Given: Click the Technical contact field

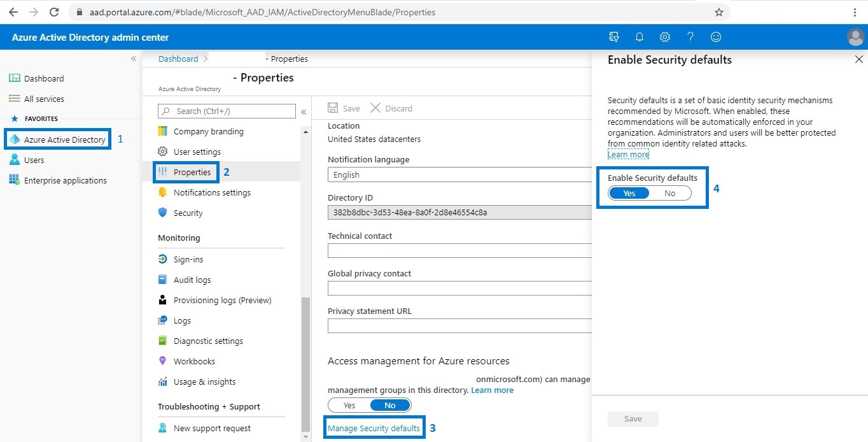Looking at the screenshot, I should click(459, 250).
